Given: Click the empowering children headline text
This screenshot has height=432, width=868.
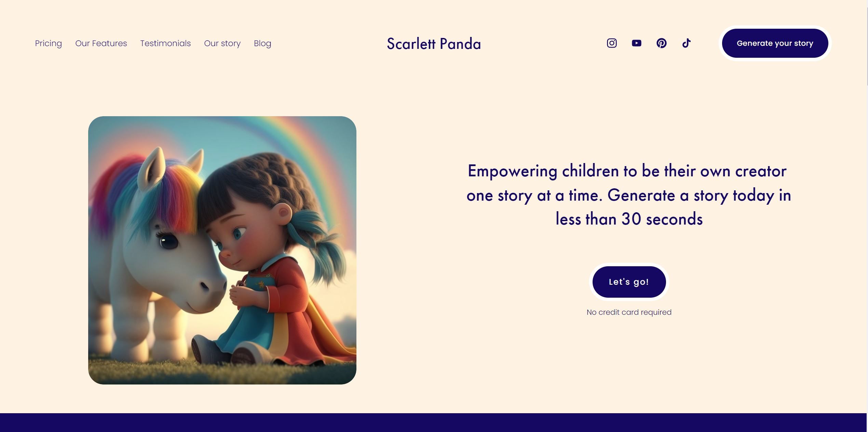Looking at the screenshot, I should 629,195.
